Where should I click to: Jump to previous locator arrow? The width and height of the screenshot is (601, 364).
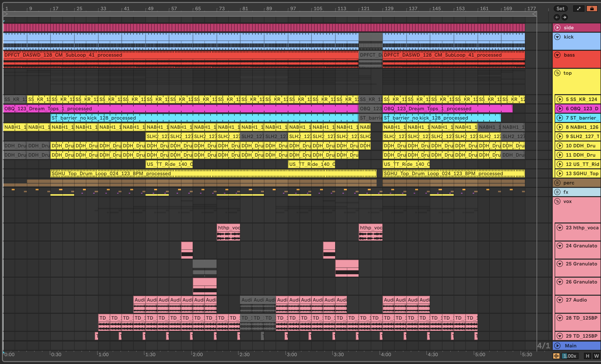pyautogui.click(x=557, y=17)
